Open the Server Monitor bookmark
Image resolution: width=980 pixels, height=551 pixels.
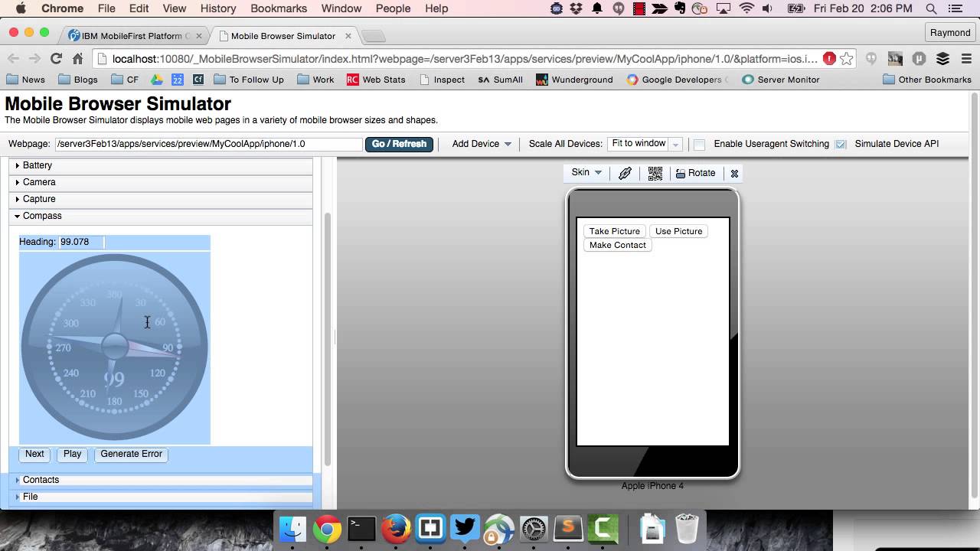(781, 80)
